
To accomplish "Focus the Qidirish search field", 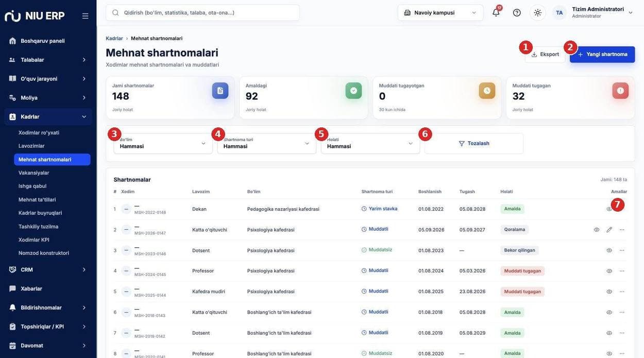I will click(x=202, y=12).
